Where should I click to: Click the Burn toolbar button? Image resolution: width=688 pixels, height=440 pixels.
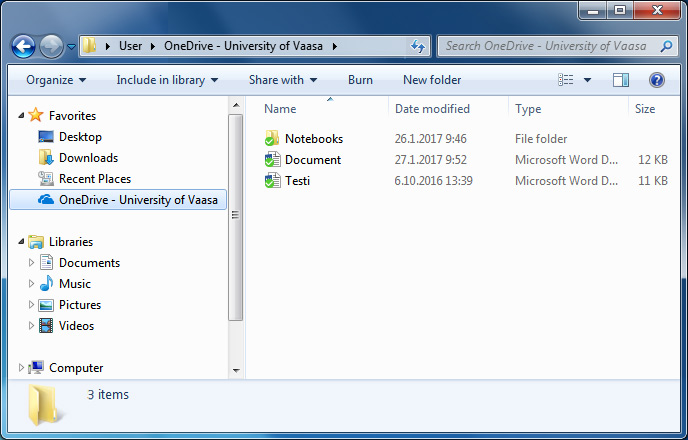(360, 80)
